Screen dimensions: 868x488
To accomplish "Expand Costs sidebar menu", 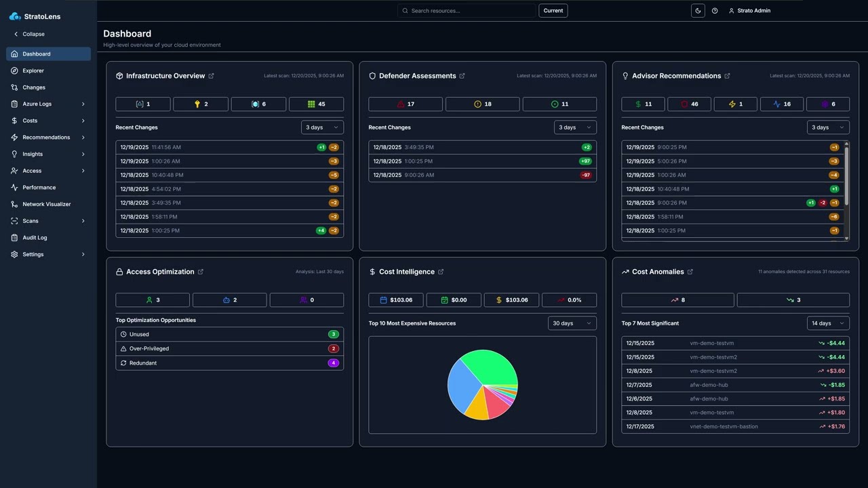I will (x=48, y=121).
